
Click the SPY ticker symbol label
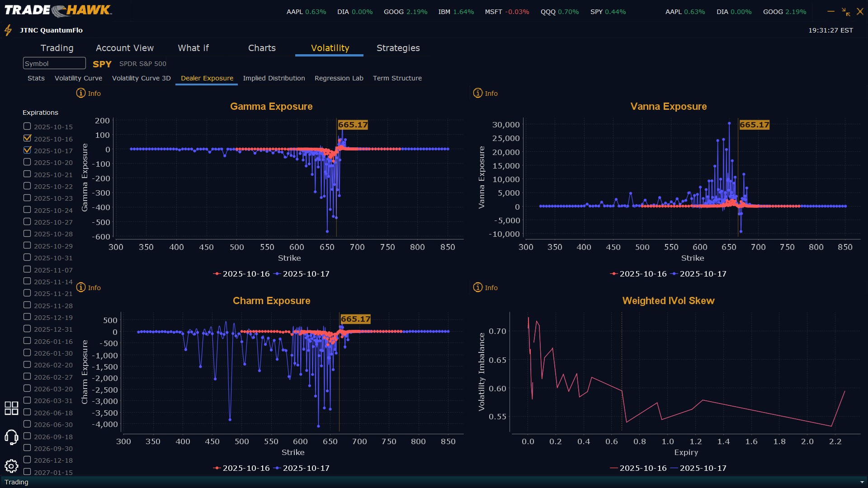102,64
